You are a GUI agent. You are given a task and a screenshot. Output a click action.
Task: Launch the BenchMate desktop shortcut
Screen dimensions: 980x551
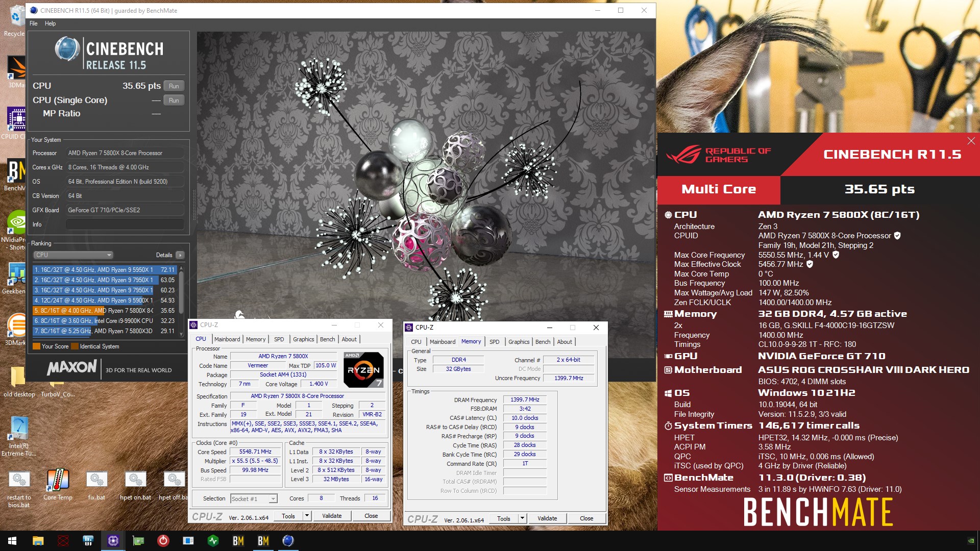click(16, 174)
